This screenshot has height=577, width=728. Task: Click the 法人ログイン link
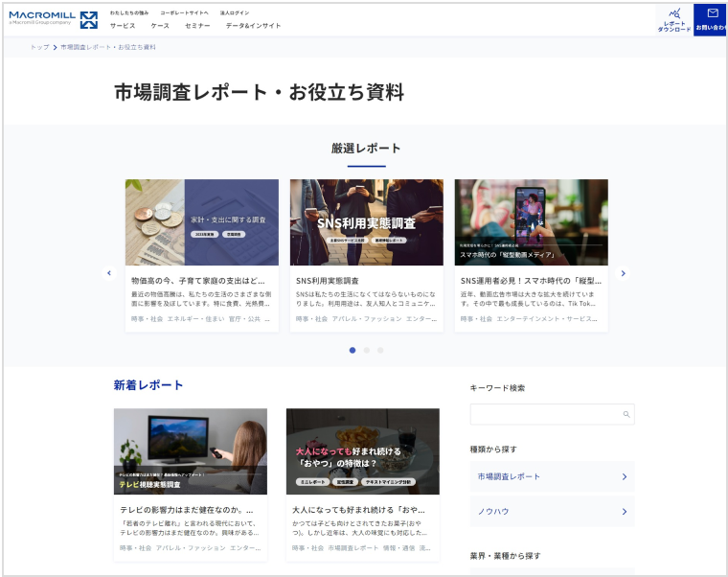(x=234, y=13)
